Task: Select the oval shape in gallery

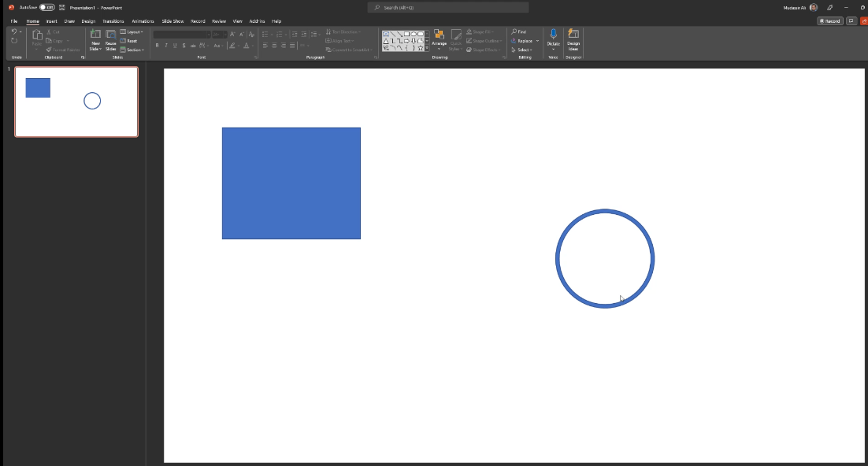Action: 413,35
